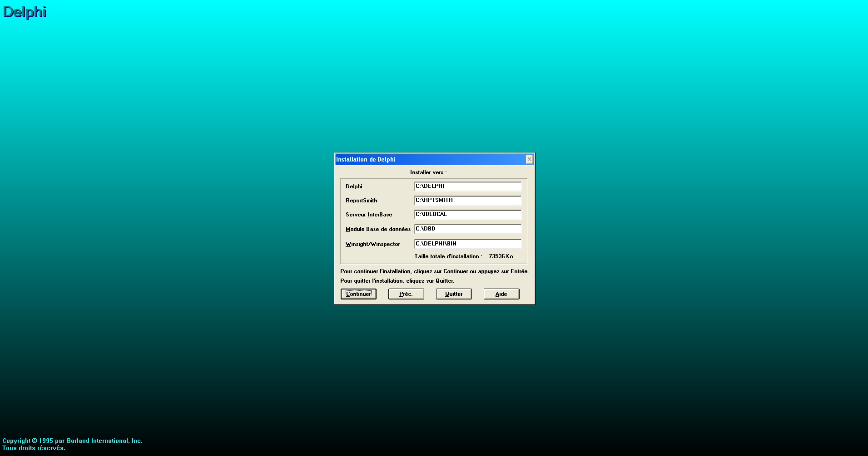Click the Module Base de données path field
The width and height of the screenshot is (868, 456).
(468, 229)
